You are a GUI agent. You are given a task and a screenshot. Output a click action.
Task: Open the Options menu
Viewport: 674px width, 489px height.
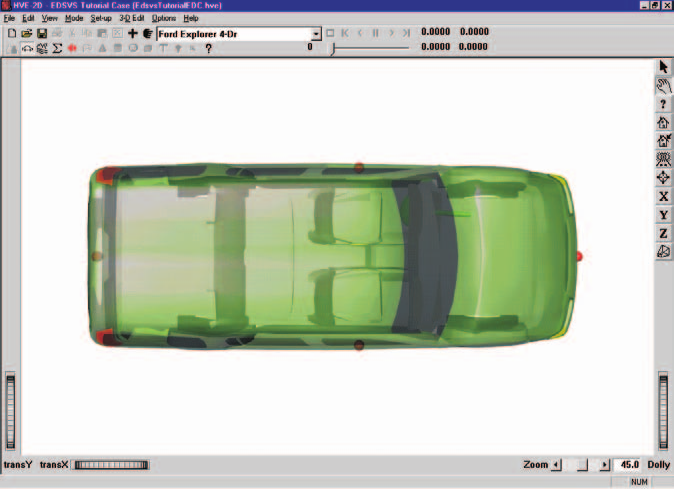164,18
